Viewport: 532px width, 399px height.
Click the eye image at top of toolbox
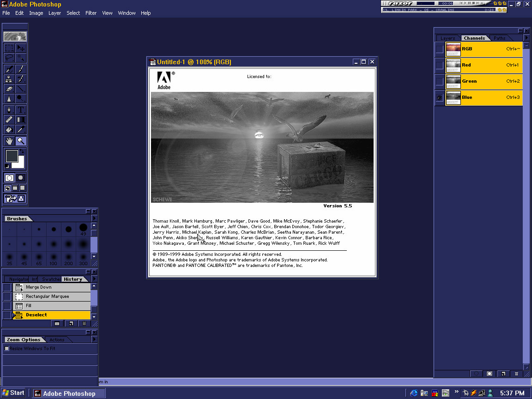[x=15, y=36]
